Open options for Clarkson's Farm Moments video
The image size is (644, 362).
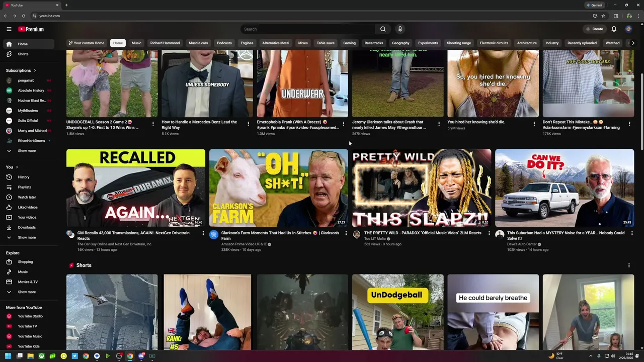click(346, 233)
